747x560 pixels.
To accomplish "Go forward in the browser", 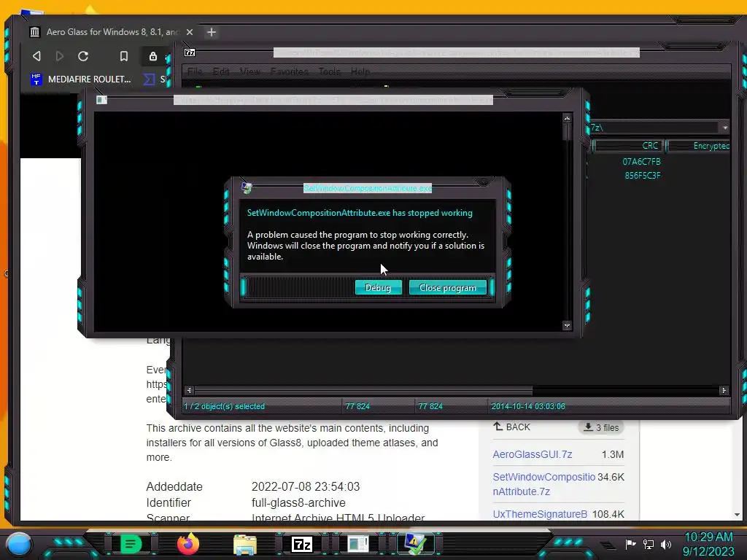I will pyautogui.click(x=60, y=56).
